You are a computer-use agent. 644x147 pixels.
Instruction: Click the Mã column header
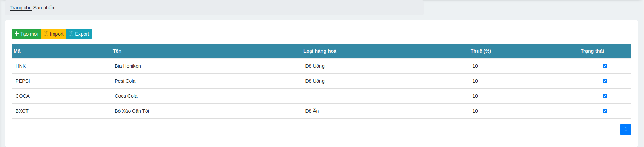coord(17,51)
